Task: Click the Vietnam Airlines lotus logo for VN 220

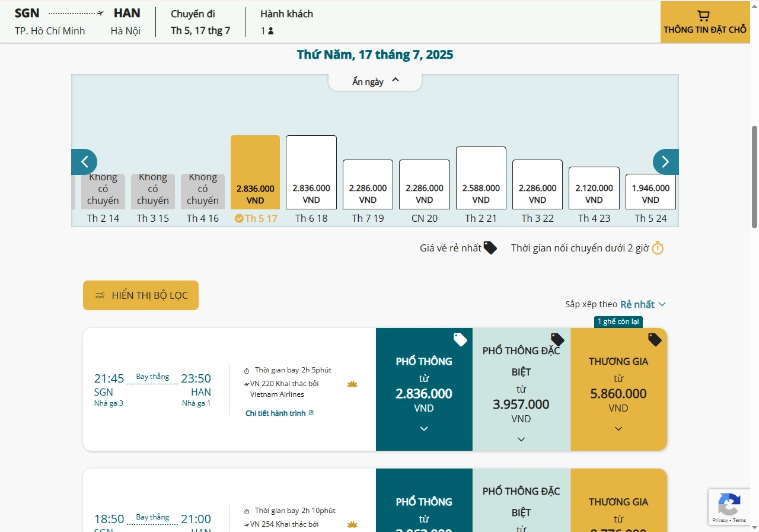Action: click(x=352, y=384)
